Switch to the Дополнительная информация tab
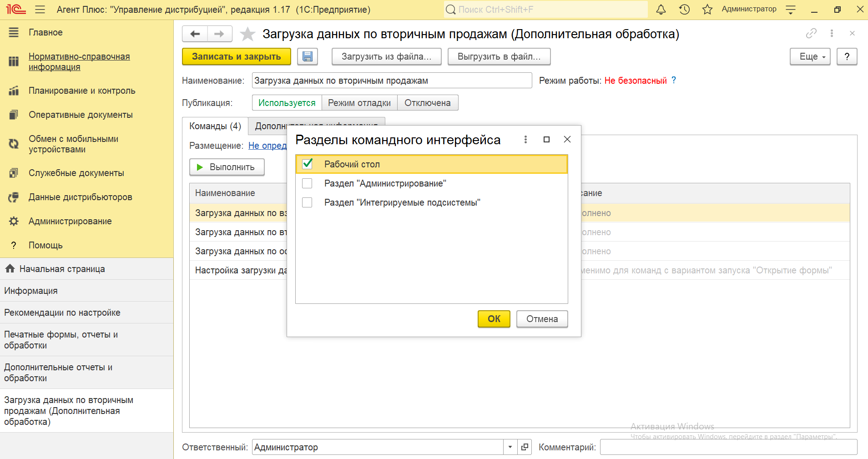868x459 pixels. [x=317, y=126]
